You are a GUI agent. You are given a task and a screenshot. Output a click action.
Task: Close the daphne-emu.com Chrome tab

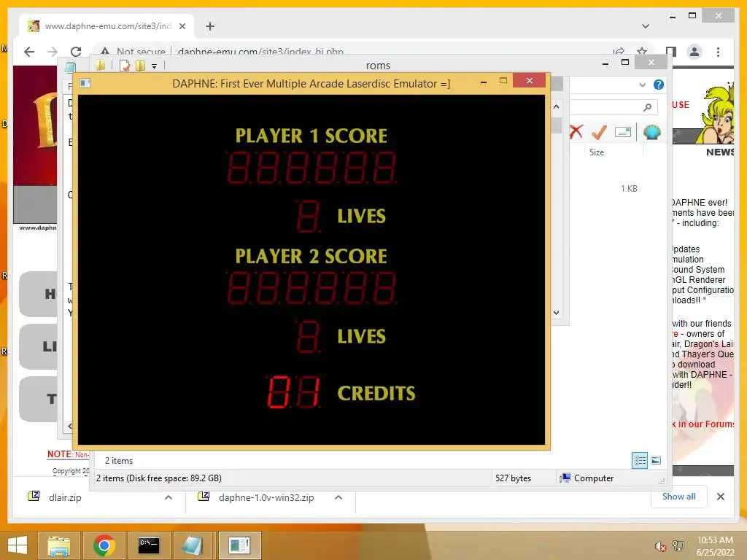(182, 26)
